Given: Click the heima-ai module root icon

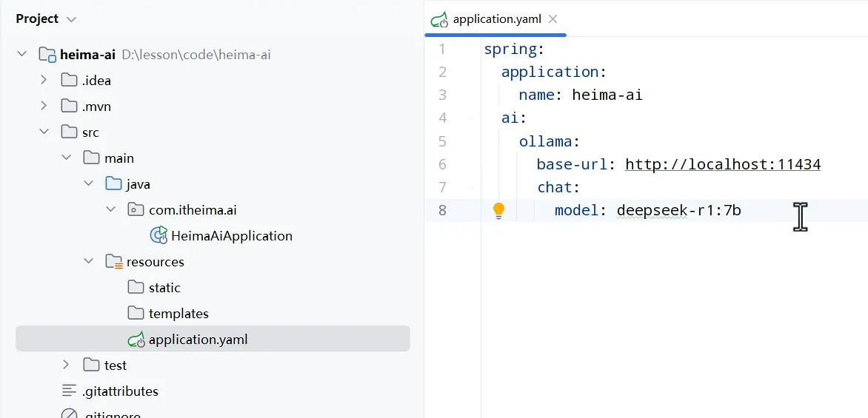Looking at the screenshot, I should point(47,55).
